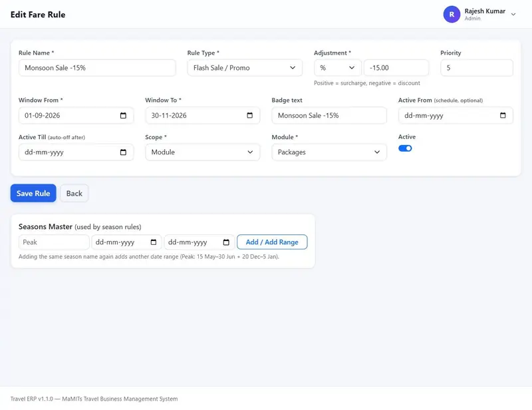Click the 'Adding the same season name' help note
This screenshot has height=410, width=532.
coord(148,256)
